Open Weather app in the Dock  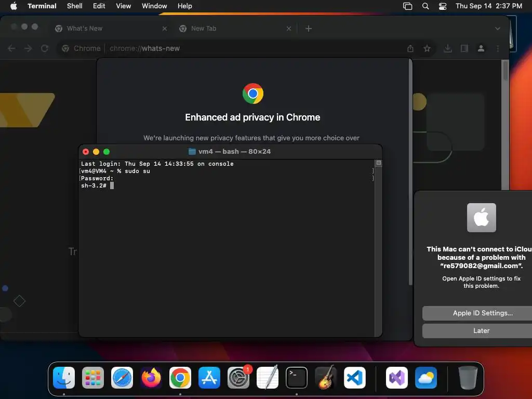coord(426,378)
